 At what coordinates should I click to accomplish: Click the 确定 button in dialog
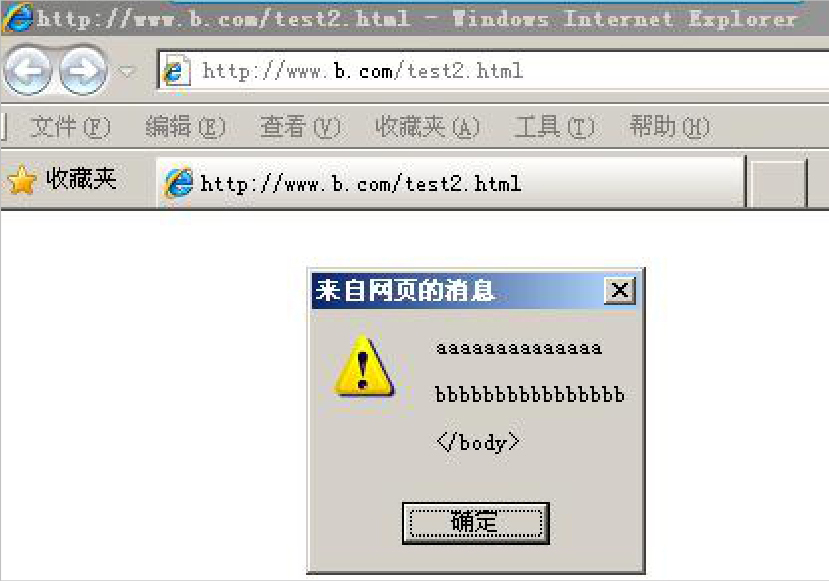pyautogui.click(x=476, y=523)
